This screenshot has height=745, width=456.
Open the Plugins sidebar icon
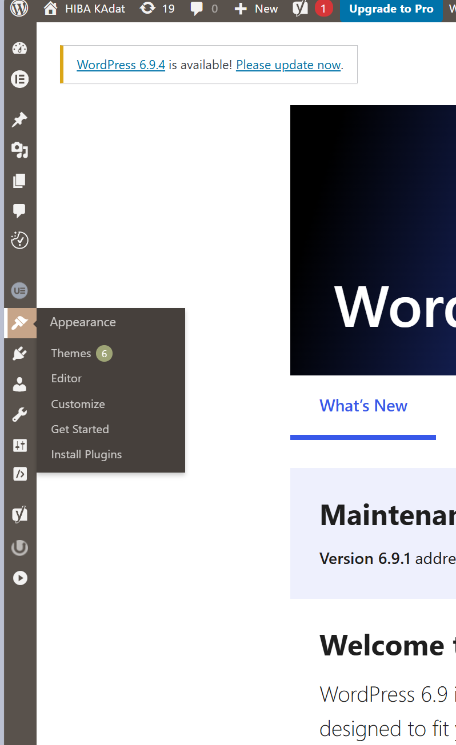19,353
